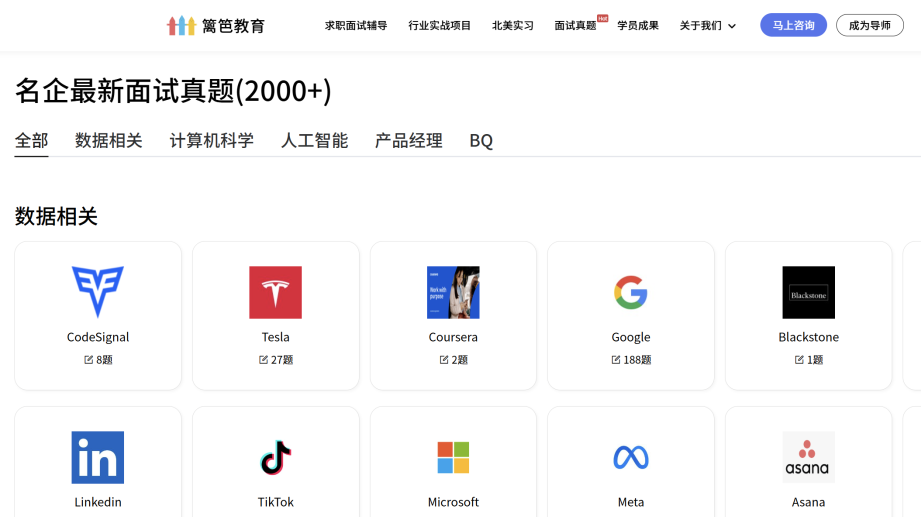This screenshot has height=517, width=921.
Task: Open the 北美实习 nav item
Action: click(513, 26)
